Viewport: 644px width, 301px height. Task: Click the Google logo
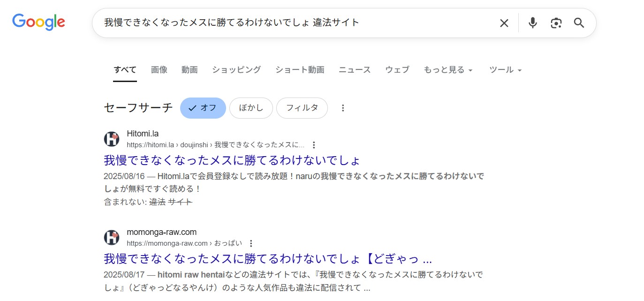(38, 22)
